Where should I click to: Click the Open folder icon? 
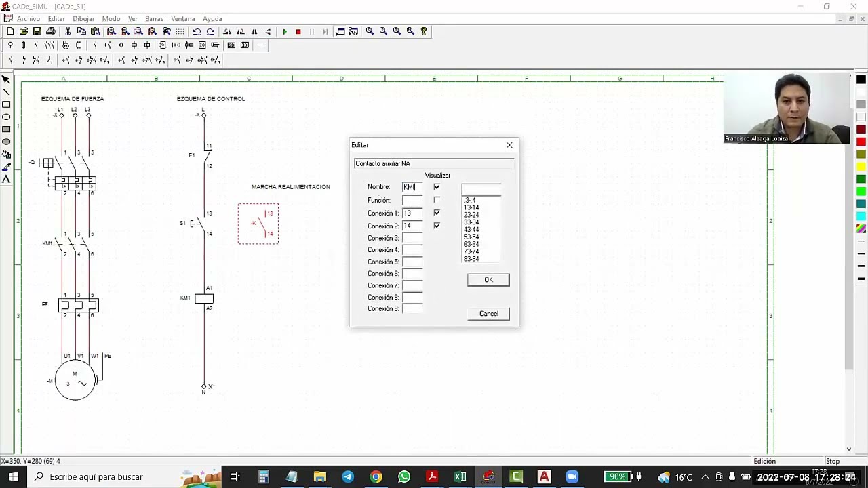pyautogui.click(x=24, y=31)
